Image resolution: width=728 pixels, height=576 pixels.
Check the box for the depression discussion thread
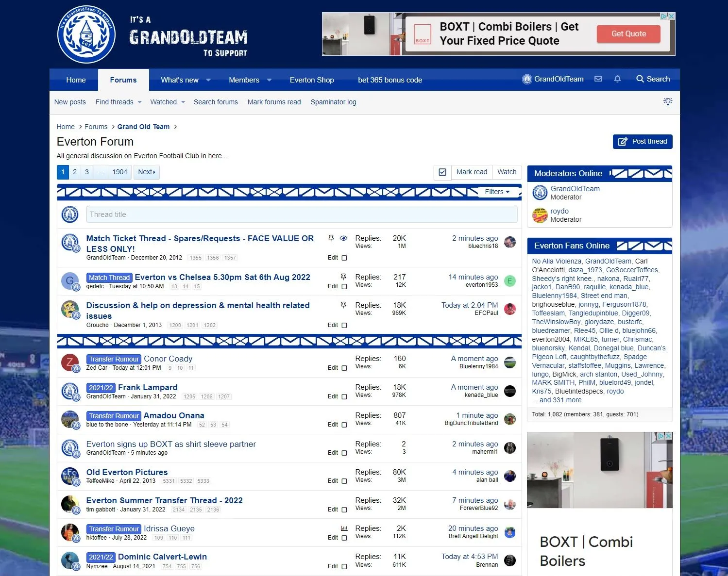pyautogui.click(x=344, y=325)
